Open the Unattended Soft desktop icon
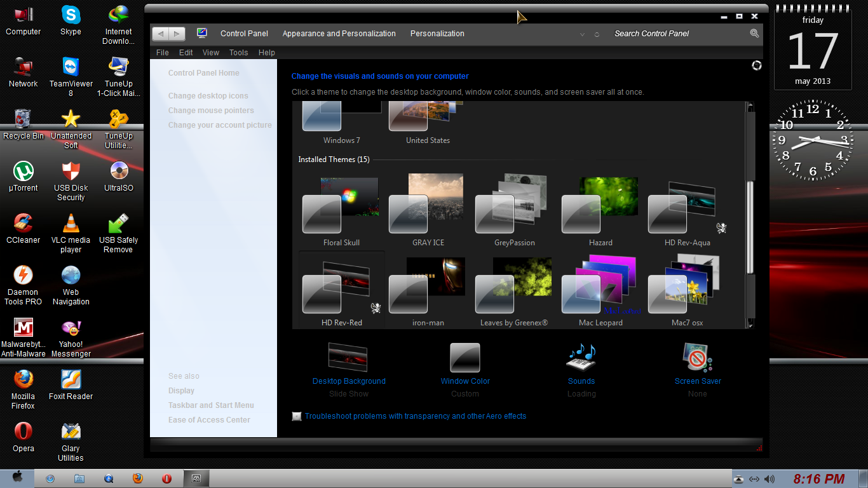 coord(71,129)
